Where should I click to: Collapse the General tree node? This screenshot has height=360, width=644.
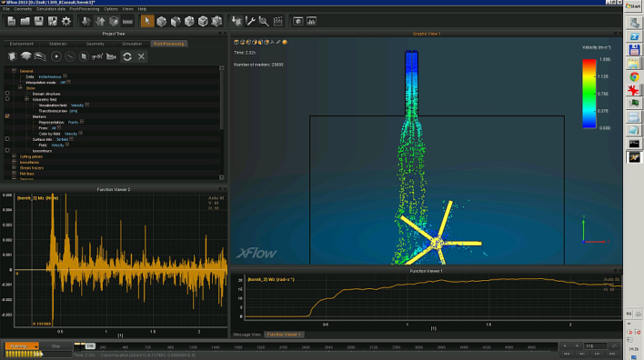click(x=14, y=71)
